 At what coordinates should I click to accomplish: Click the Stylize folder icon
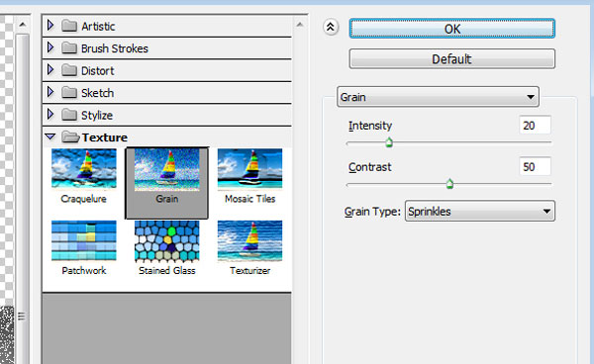(x=69, y=115)
